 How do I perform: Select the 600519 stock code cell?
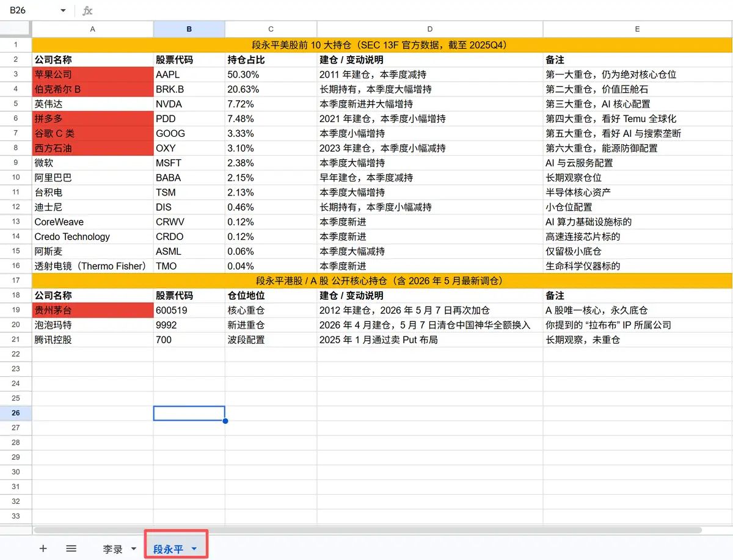click(189, 310)
